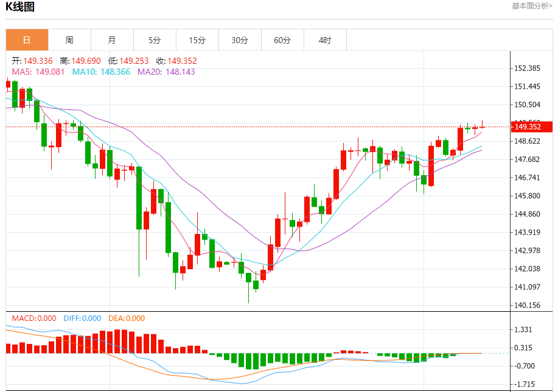Screen dimensions: 558x392
Task: Click the -1.715 MACD axis label
Action: (523, 384)
